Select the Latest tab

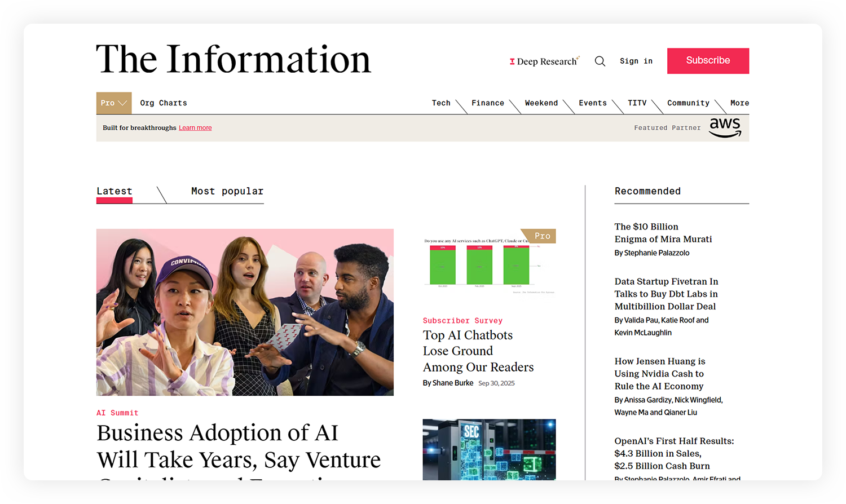click(114, 191)
